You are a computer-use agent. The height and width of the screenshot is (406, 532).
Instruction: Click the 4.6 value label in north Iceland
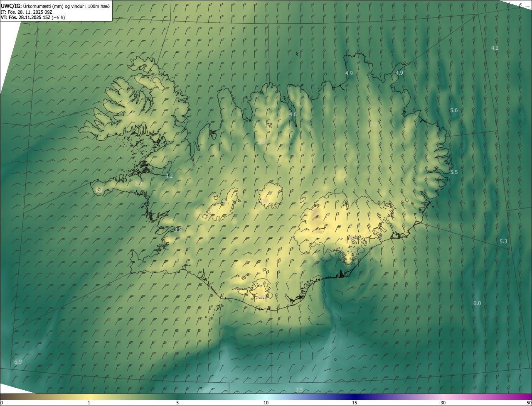pos(293,114)
